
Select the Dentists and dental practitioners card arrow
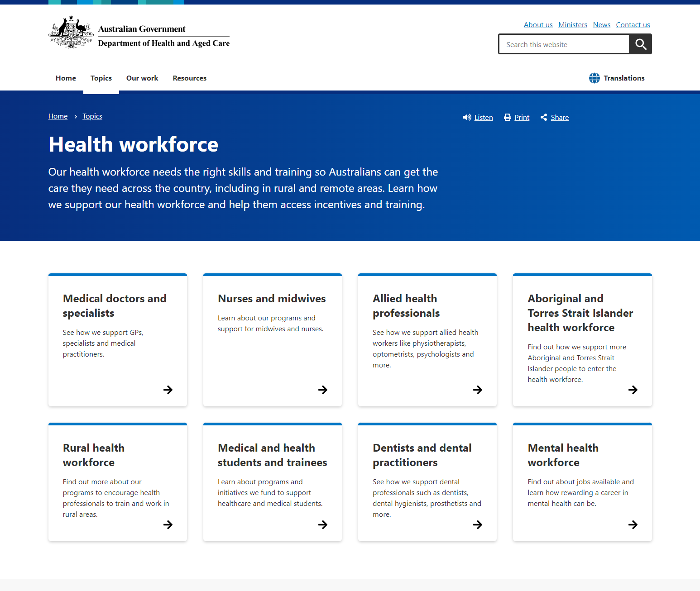pyautogui.click(x=478, y=524)
